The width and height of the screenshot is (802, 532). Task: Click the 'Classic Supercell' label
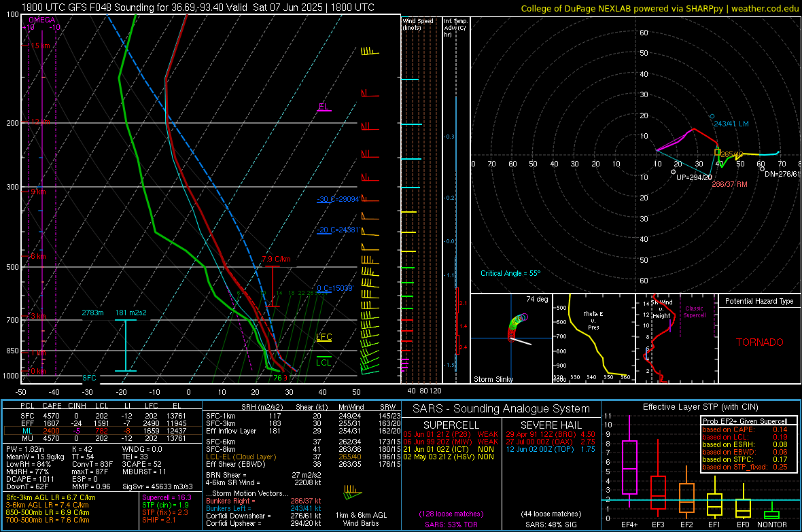point(694,312)
